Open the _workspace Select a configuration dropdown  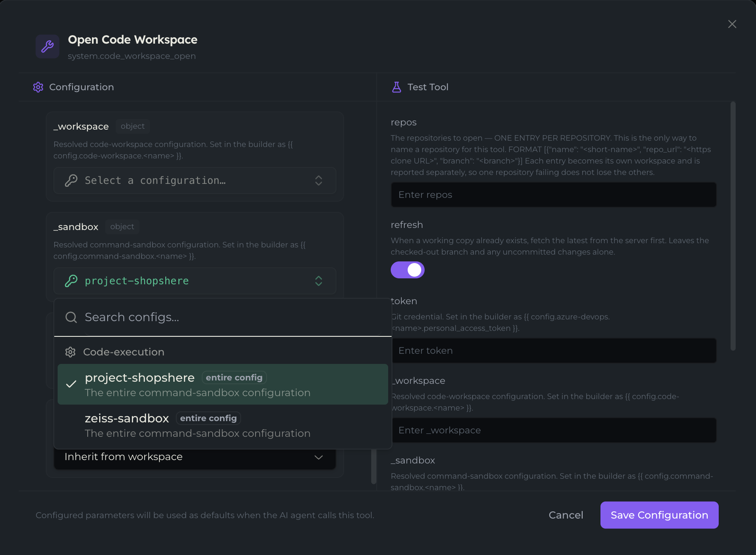click(x=195, y=180)
